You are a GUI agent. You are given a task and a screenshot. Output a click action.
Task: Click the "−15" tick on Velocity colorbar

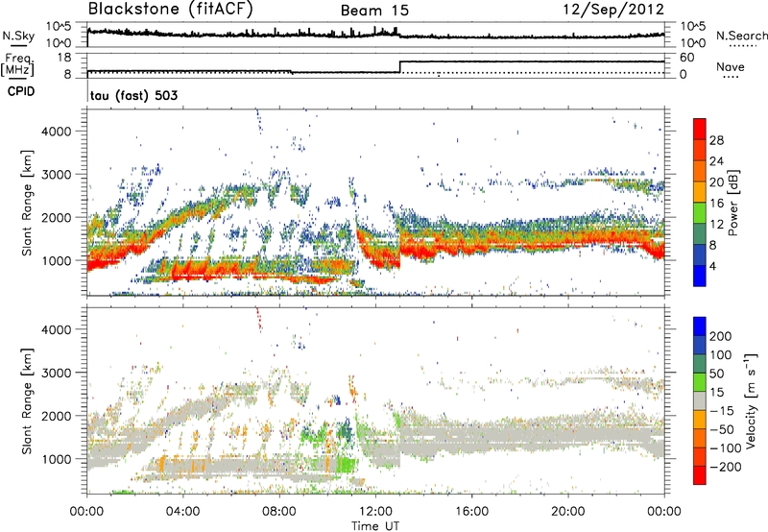point(721,411)
